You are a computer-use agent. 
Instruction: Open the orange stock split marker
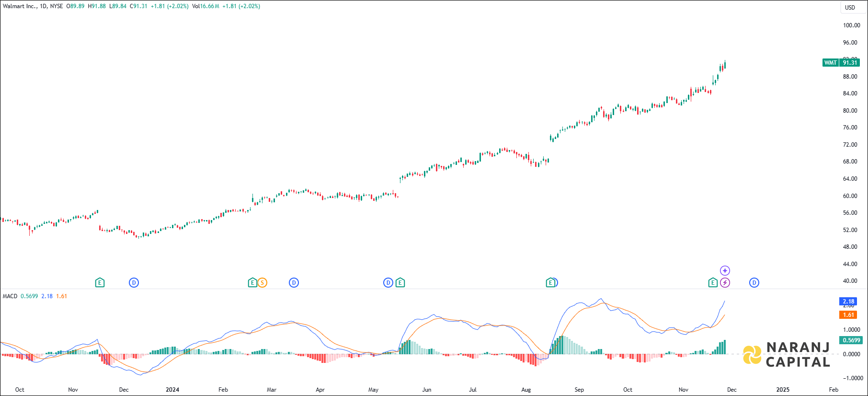pyautogui.click(x=262, y=283)
